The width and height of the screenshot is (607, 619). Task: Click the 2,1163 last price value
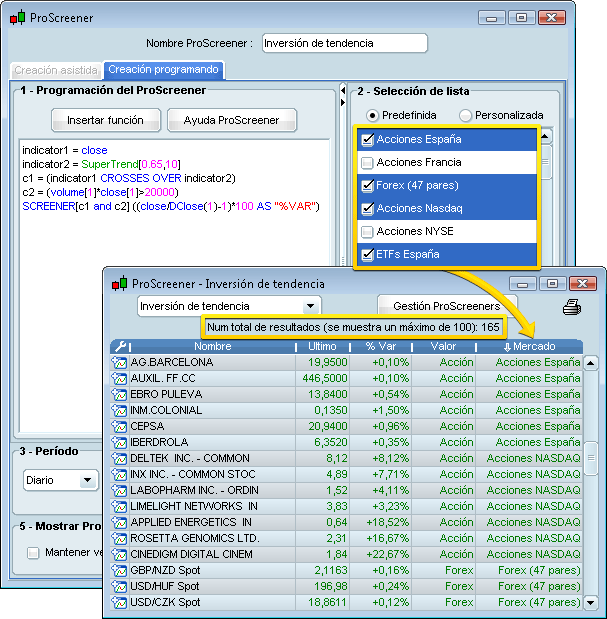(331, 570)
